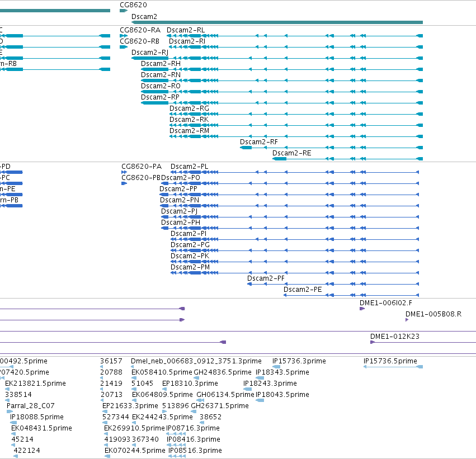Click protein Dscam2-PG
Screen dimensions: 476x459
click(x=295, y=250)
